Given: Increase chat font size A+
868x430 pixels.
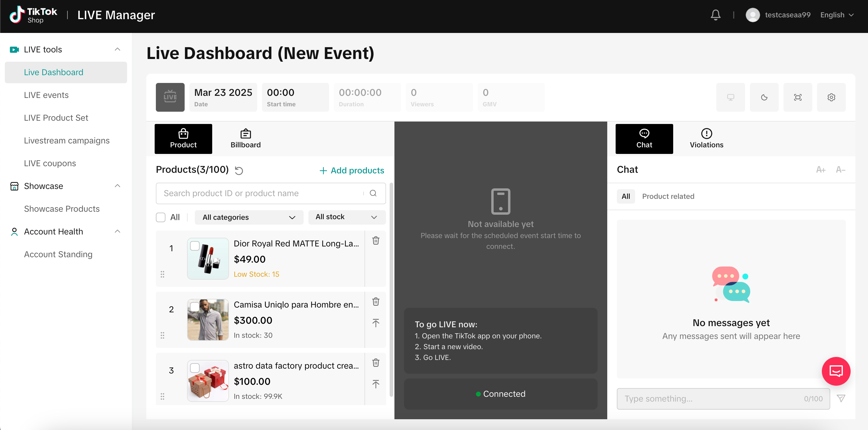Looking at the screenshot, I should tap(821, 170).
